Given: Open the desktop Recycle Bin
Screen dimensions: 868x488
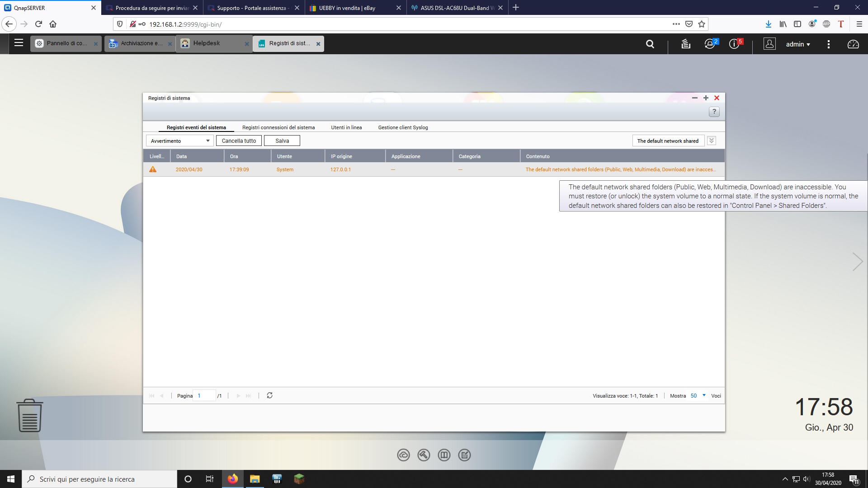Looking at the screenshot, I should coord(30,415).
